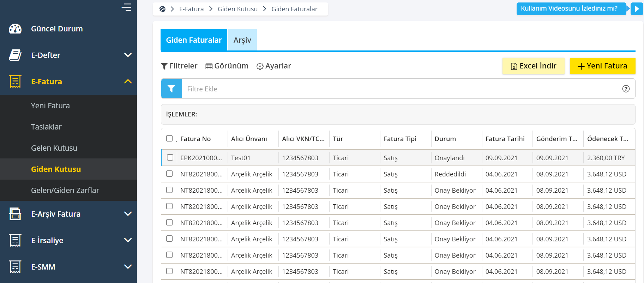Check the Reddedildi invoice row checkbox

pyautogui.click(x=169, y=174)
